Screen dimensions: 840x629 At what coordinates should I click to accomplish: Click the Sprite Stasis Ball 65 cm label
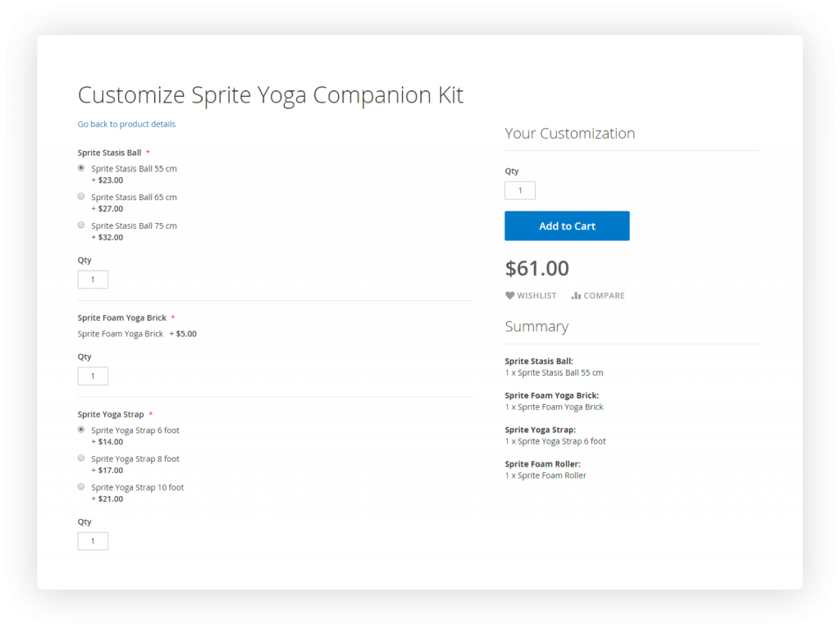coord(134,197)
